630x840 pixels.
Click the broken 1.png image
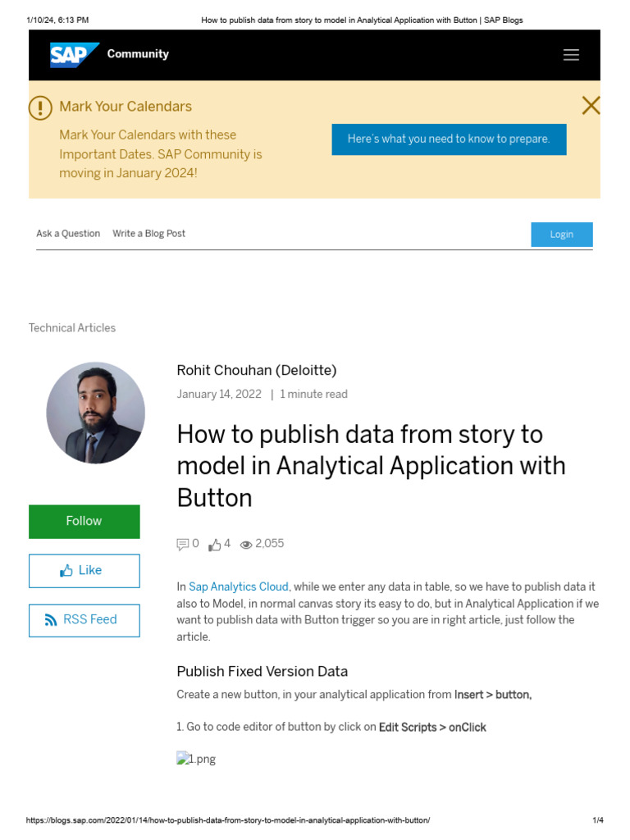point(196,759)
